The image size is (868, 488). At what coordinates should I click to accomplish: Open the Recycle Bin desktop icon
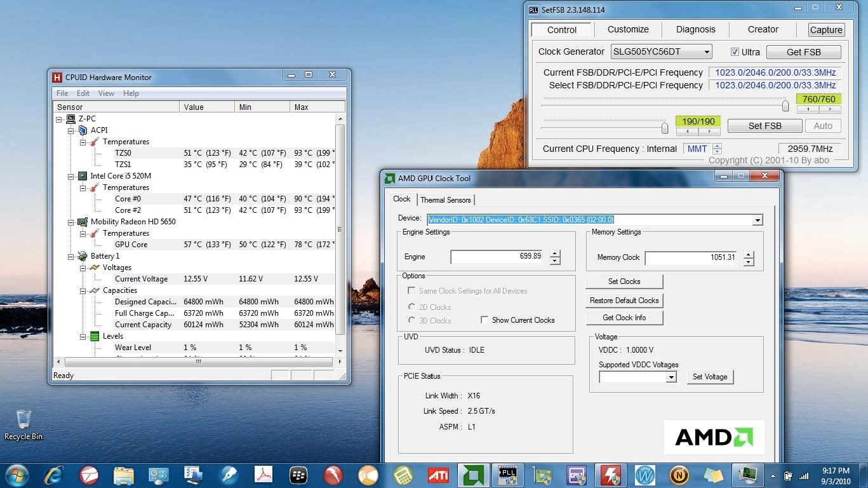click(x=23, y=424)
